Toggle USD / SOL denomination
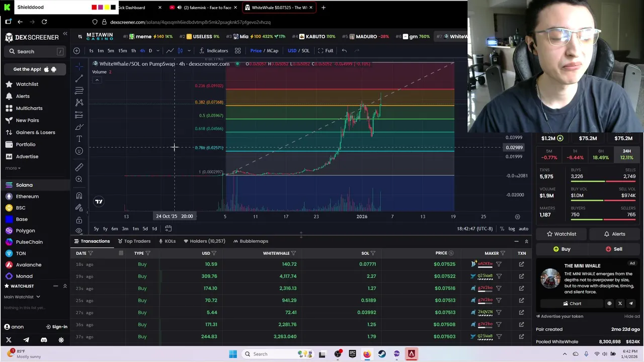Image resolution: width=644 pixels, height=362 pixels. (298, 50)
